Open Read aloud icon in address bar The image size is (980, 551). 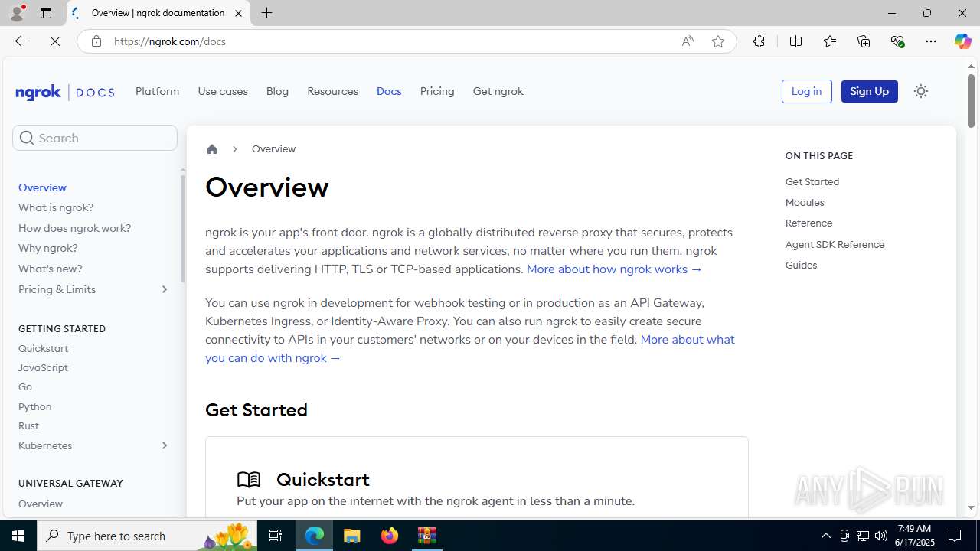pyautogui.click(x=688, y=41)
